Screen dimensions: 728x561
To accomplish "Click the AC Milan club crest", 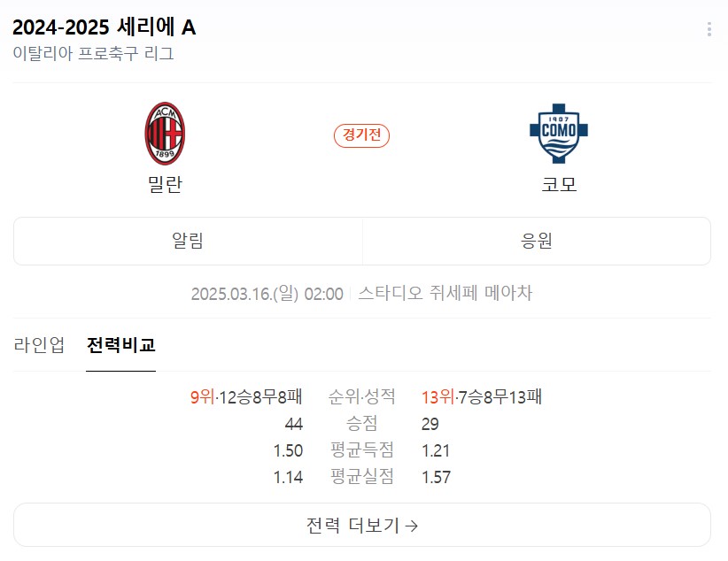I will tap(165, 134).
